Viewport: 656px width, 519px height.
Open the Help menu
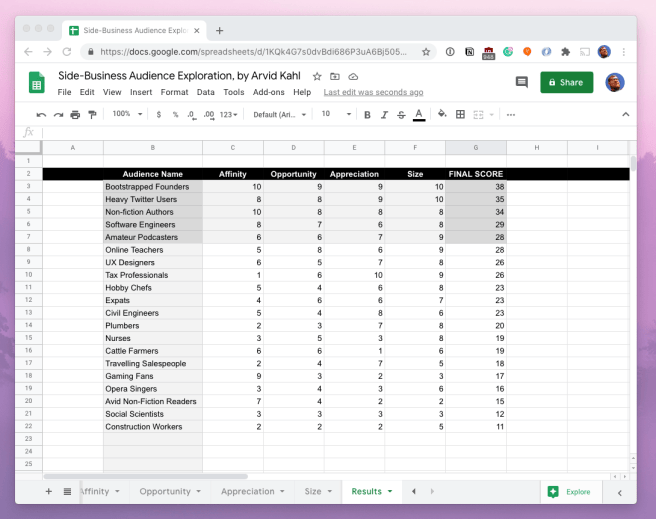point(302,92)
